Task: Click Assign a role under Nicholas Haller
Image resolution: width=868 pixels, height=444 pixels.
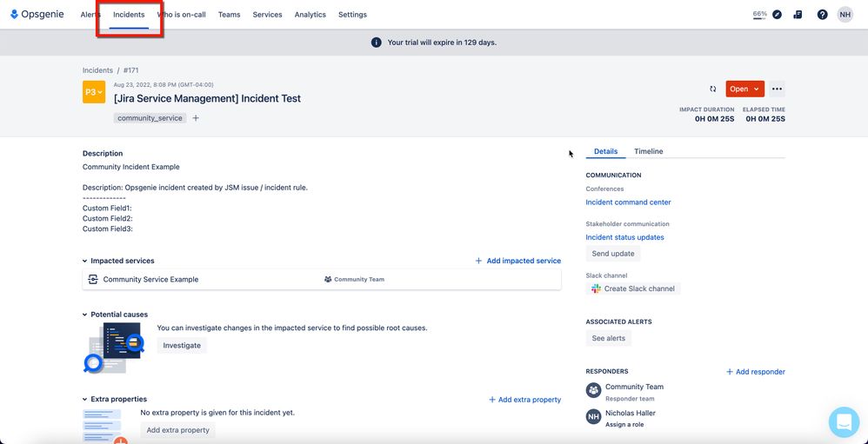Action: pos(624,425)
